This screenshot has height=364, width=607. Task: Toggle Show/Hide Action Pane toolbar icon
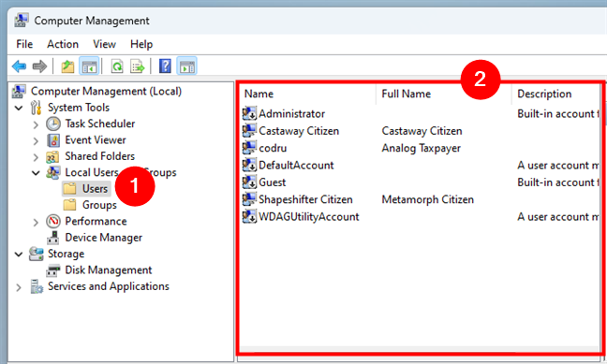pos(187,66)
